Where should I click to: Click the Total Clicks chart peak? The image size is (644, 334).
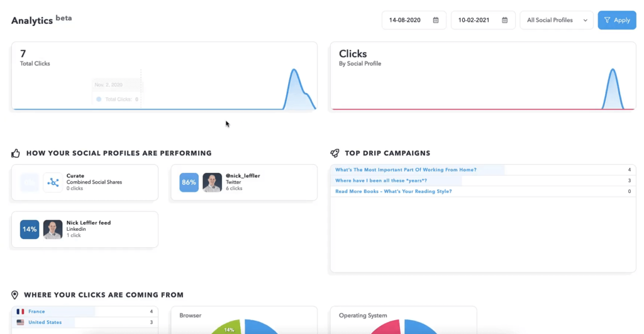pos(294,70)
